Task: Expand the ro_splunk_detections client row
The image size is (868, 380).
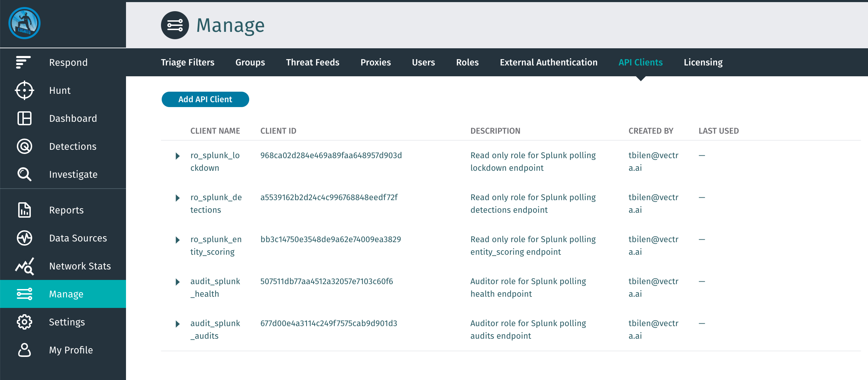Action: (177, 198)
